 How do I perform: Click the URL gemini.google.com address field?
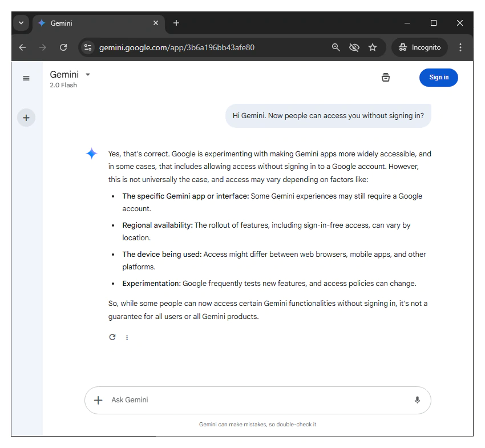177,47
